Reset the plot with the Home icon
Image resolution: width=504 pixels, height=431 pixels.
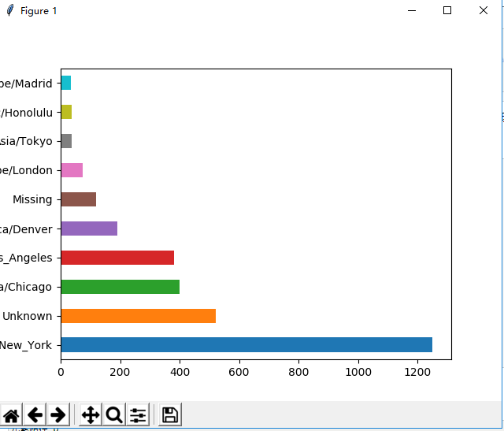(11, 414)
